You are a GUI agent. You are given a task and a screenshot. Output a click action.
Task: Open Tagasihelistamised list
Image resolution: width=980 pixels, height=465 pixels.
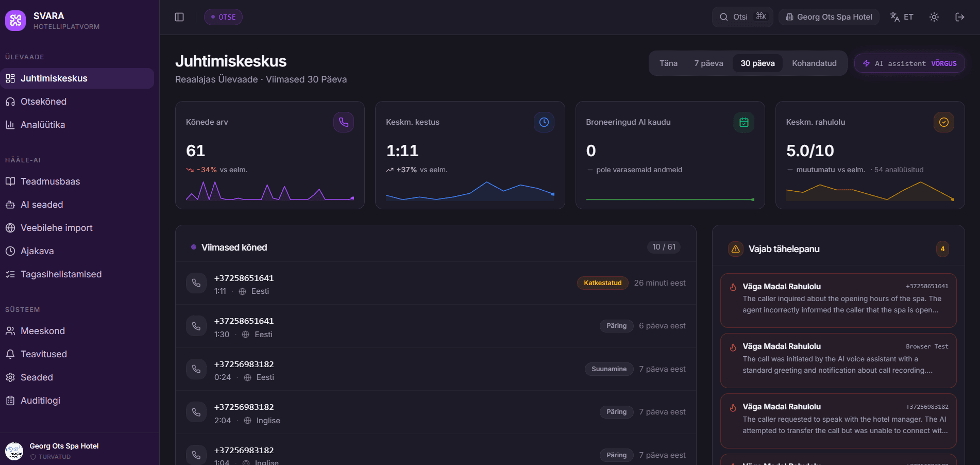coord(77,274)
